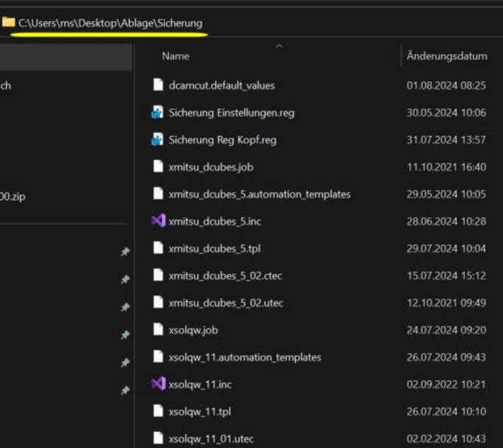Select the xsolqw_11.automation_templates file

pos(245,357)
